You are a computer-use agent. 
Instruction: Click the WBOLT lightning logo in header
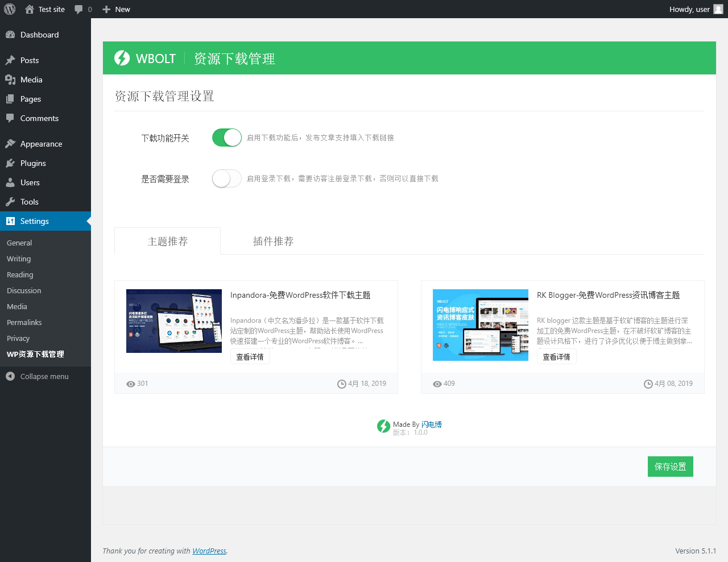pos(122,58)
